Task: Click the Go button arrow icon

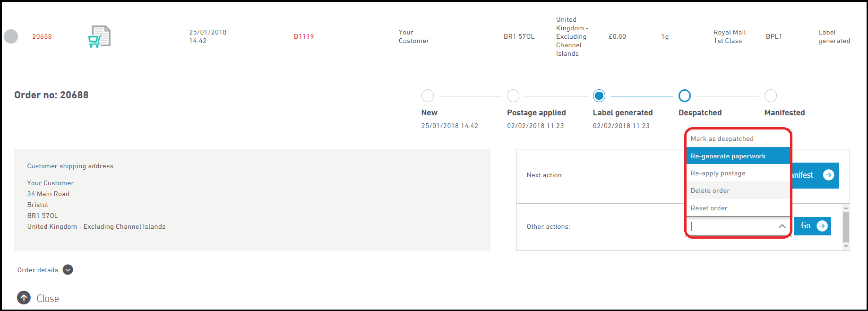Action: [x=822, y=226]
